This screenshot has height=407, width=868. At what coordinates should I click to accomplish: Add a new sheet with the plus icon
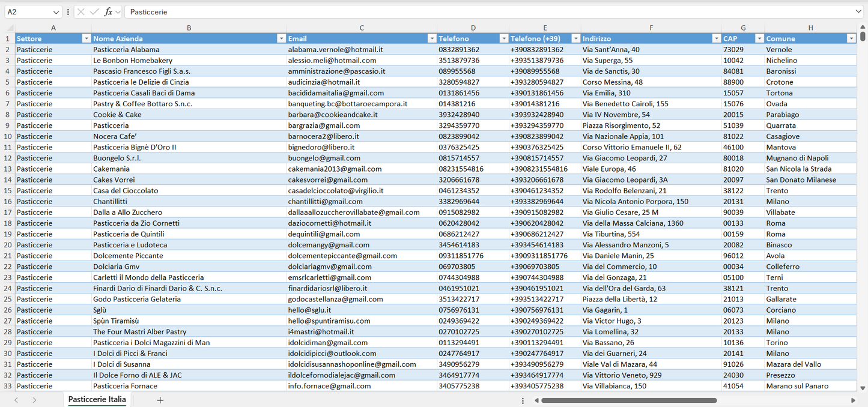(x=160, y=400)
